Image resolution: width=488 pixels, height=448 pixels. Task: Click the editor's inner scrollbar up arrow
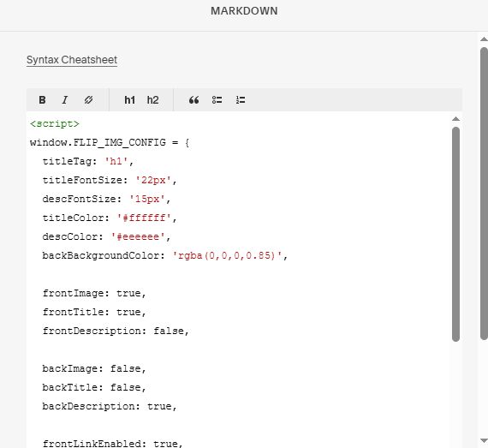[455, 118]
